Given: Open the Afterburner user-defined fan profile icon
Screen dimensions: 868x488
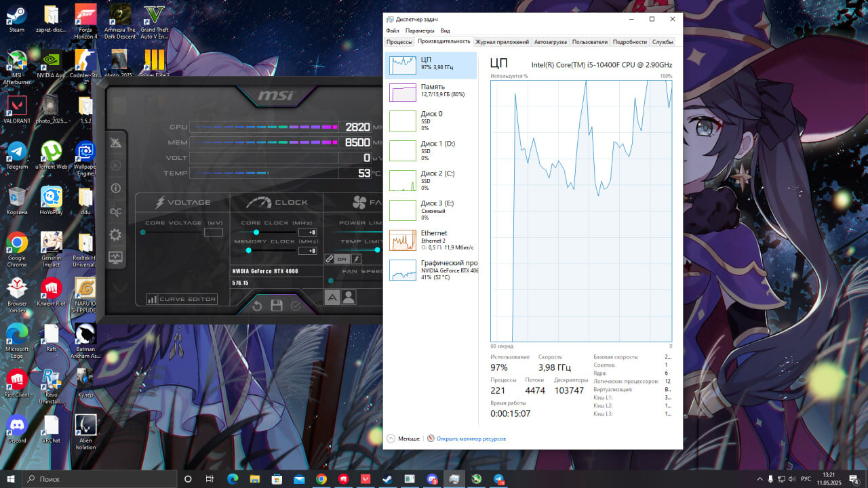Looking at the screenshot, I should [349, 296].
